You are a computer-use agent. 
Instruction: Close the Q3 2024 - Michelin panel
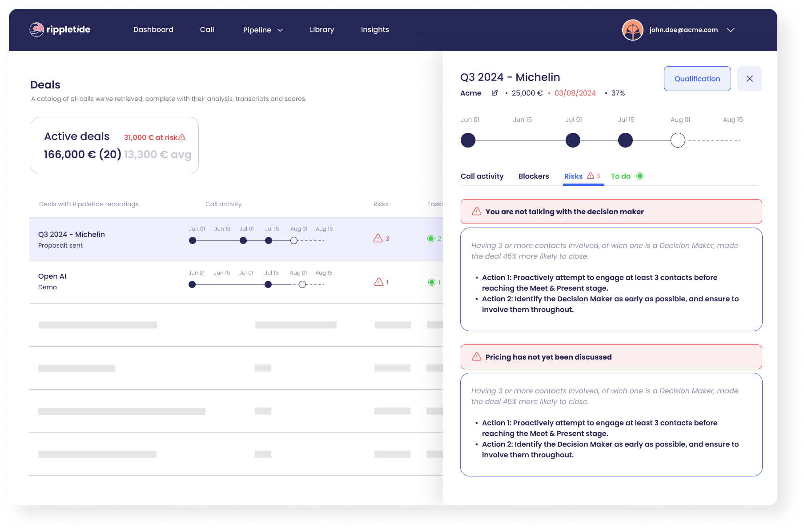pyautogui.click(x=750, y=79)
